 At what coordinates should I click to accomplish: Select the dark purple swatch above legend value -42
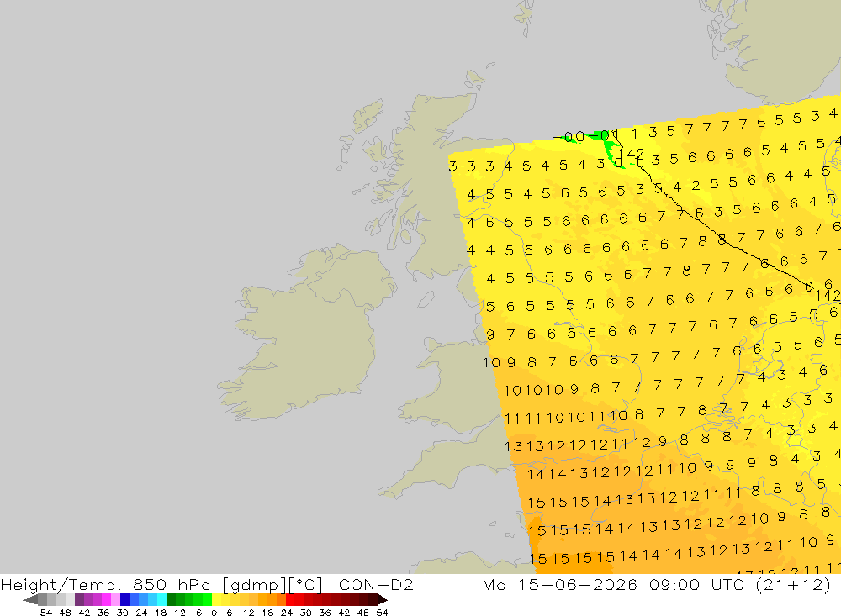79,600
